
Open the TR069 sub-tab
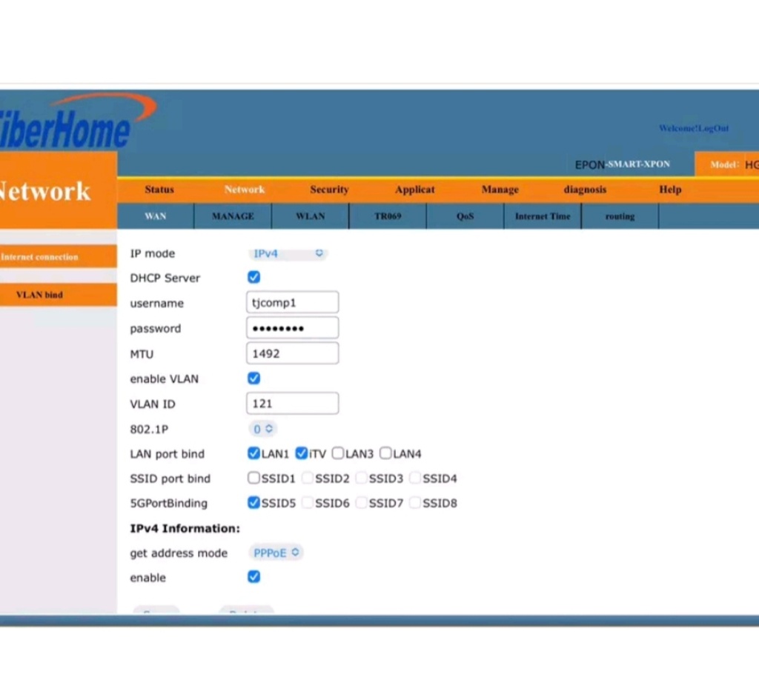(388, 216)
